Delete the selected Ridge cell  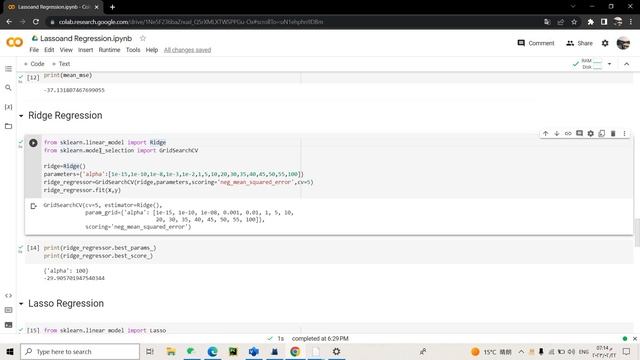point(613,133)
